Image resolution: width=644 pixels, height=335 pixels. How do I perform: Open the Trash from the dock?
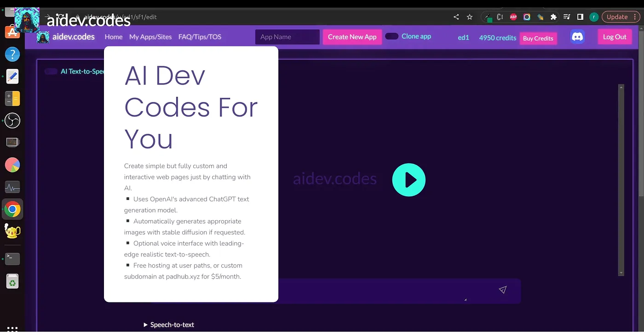click(12, 281)
